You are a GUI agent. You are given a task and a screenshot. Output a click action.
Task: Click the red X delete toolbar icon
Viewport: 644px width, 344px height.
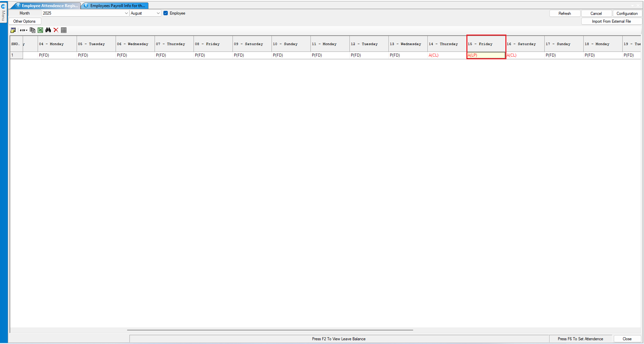56,30
